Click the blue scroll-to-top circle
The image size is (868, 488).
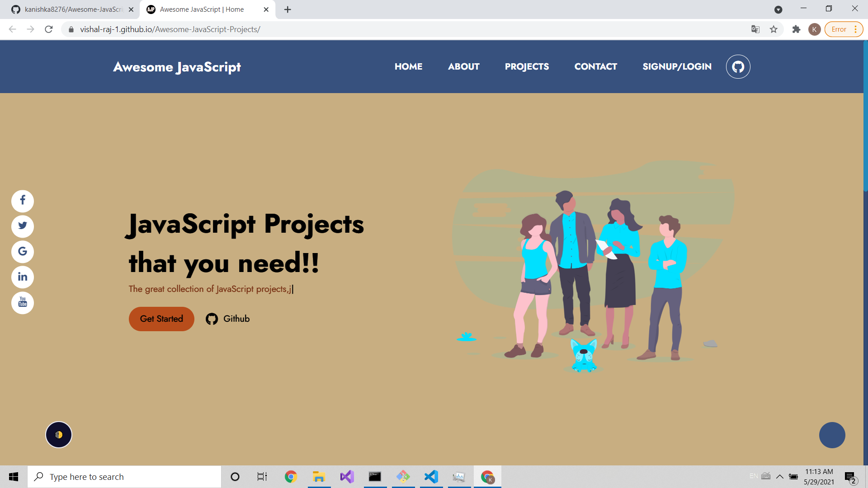(x=832, y=435)
